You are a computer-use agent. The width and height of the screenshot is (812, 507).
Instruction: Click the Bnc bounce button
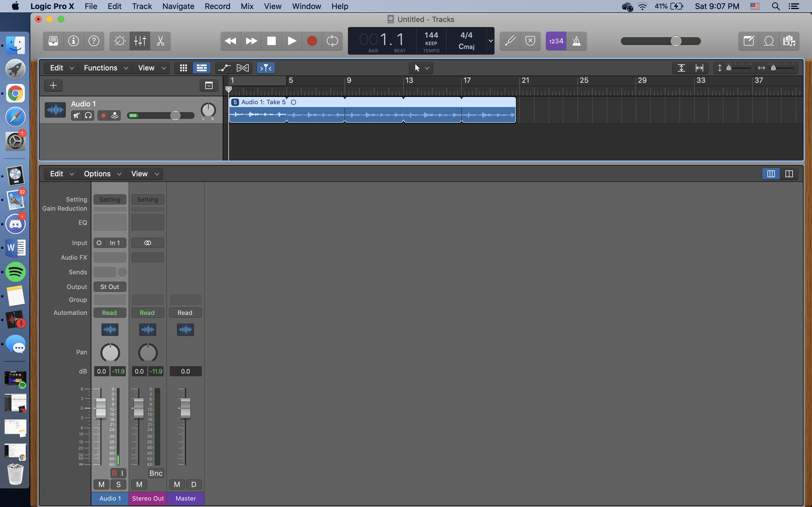tap(156, 473)
